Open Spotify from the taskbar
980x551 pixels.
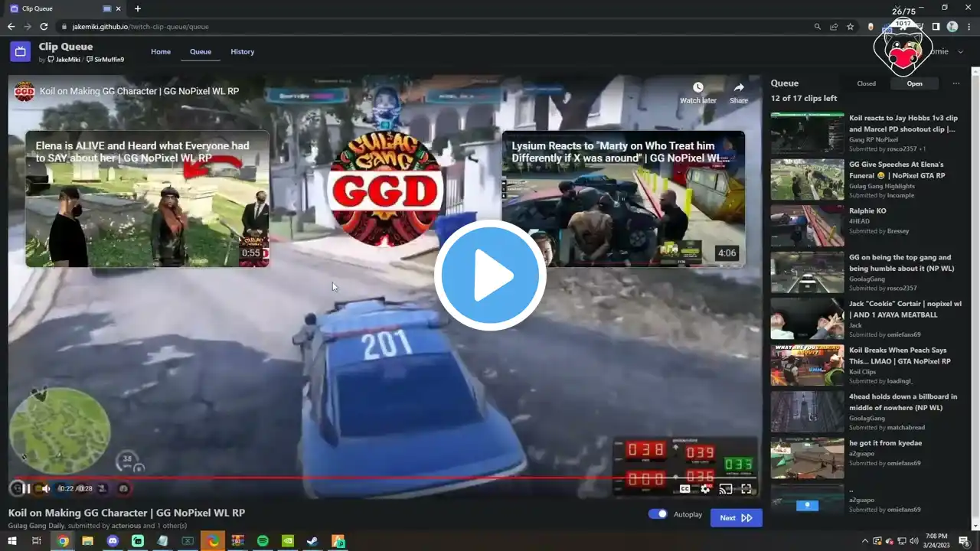click(x=263, y=541)
